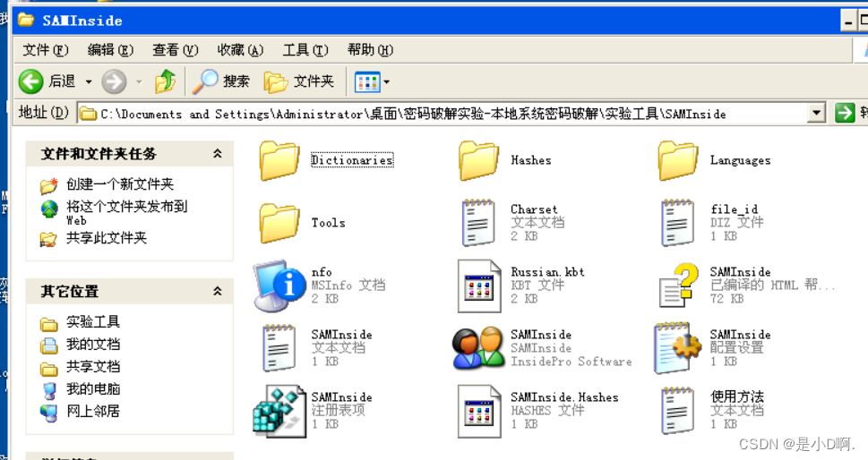Open the 收藏(A) menu
The width and height of the screenshot is (868, 460).
(240, 50)
